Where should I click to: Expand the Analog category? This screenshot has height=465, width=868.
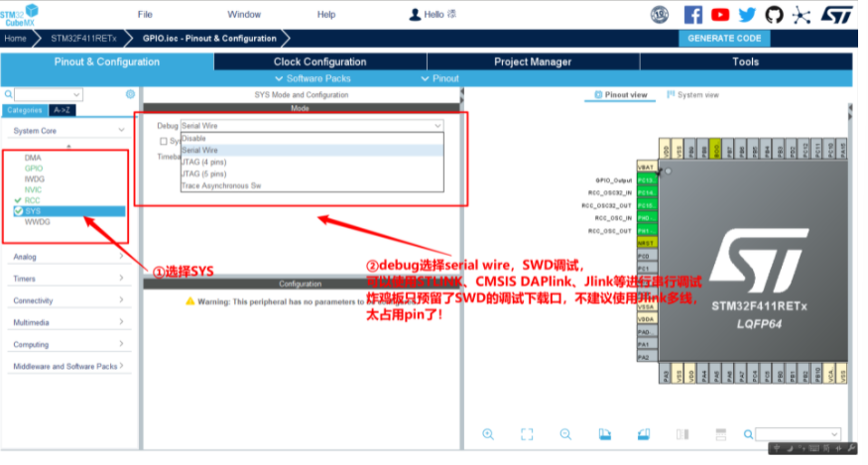point(68,257)
